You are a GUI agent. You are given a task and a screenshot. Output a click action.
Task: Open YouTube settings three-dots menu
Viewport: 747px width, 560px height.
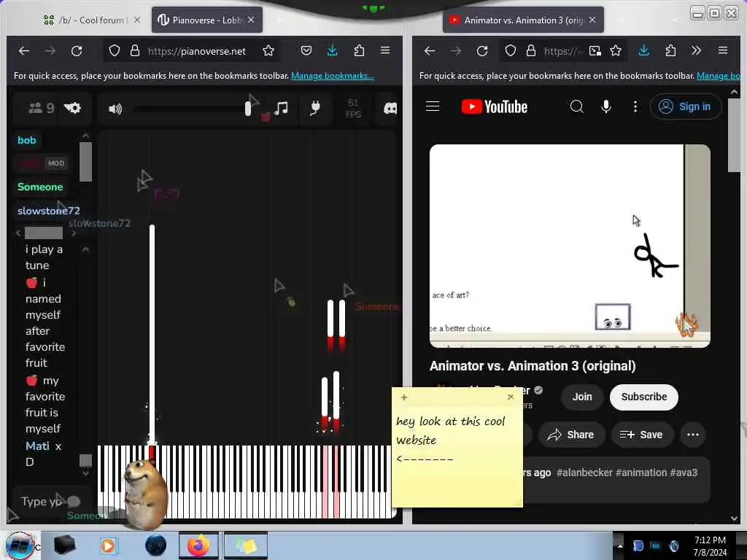(635, 106)
